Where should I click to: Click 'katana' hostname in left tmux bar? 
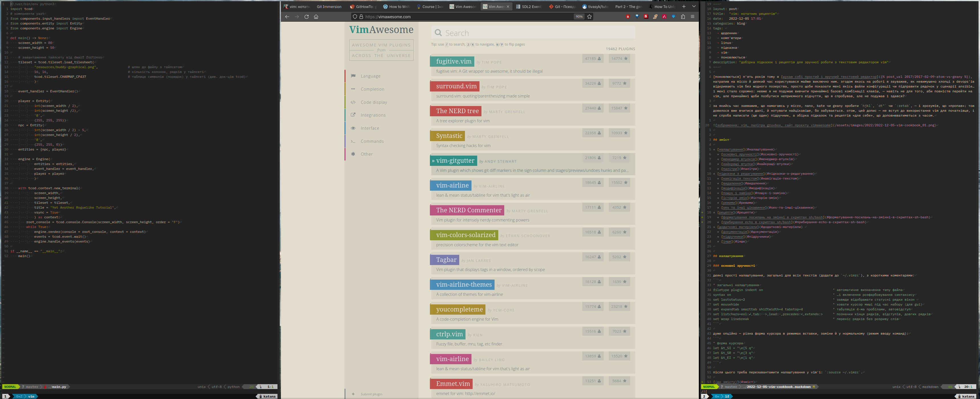tap(269, 396)
